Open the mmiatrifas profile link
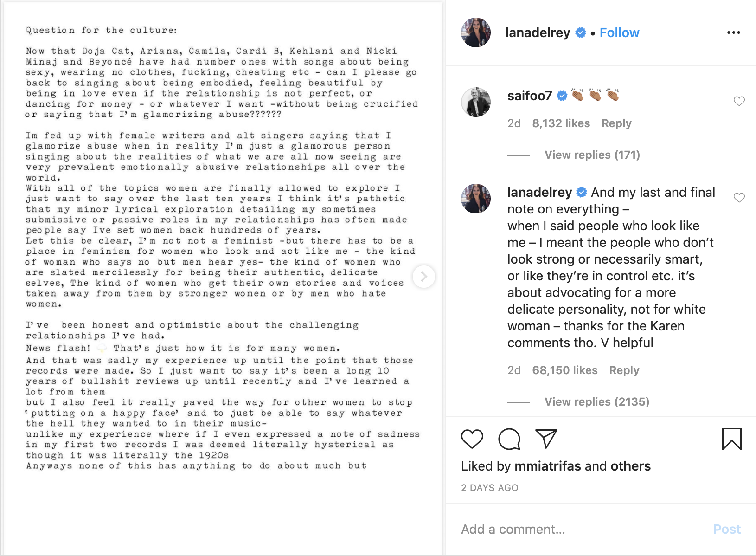Image resolution: width=756 pixels, height=556 pixels. tap(547, 466)
